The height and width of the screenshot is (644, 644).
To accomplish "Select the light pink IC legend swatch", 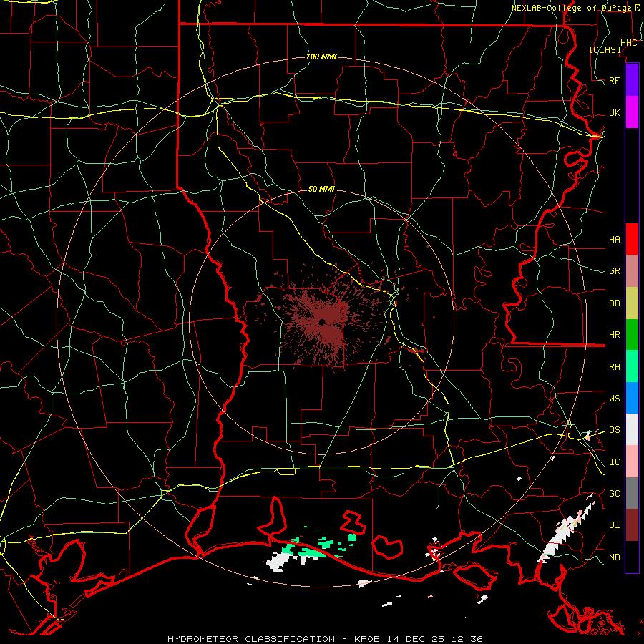I will point(632,462).
